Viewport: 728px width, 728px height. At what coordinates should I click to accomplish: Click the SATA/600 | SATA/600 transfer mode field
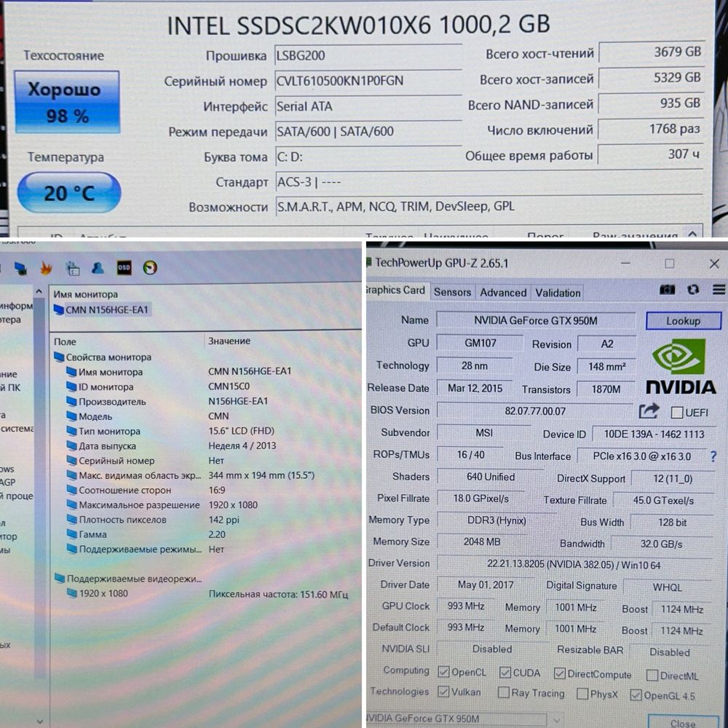(368, 132)
